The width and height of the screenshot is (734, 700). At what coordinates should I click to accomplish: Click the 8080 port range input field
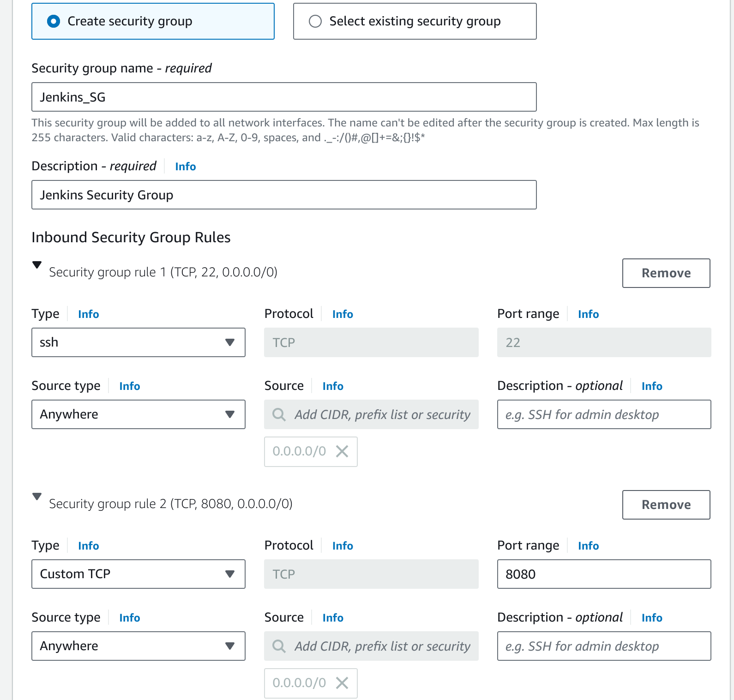[x=604, y=574]
